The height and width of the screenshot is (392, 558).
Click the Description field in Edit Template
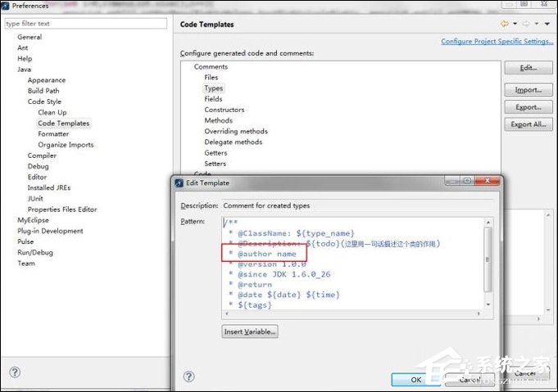[357, 205]
